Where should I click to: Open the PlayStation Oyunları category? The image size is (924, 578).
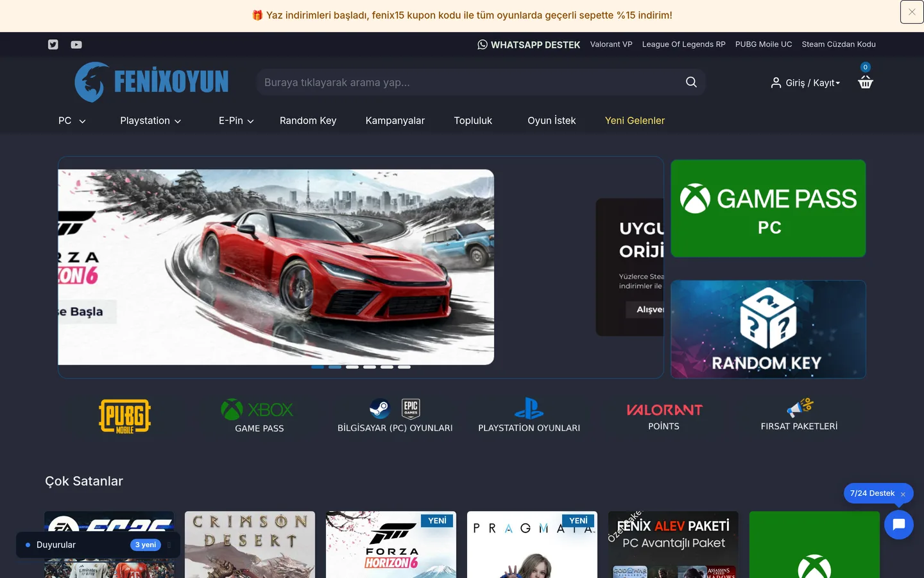coord(529,416)
